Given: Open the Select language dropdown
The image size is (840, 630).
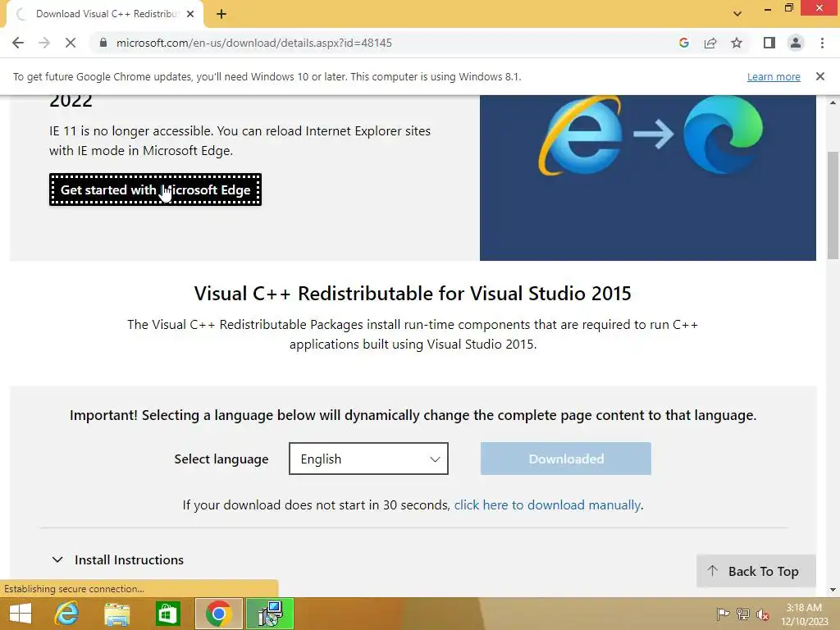Looking at the screenshot, I should pos(368,459).
